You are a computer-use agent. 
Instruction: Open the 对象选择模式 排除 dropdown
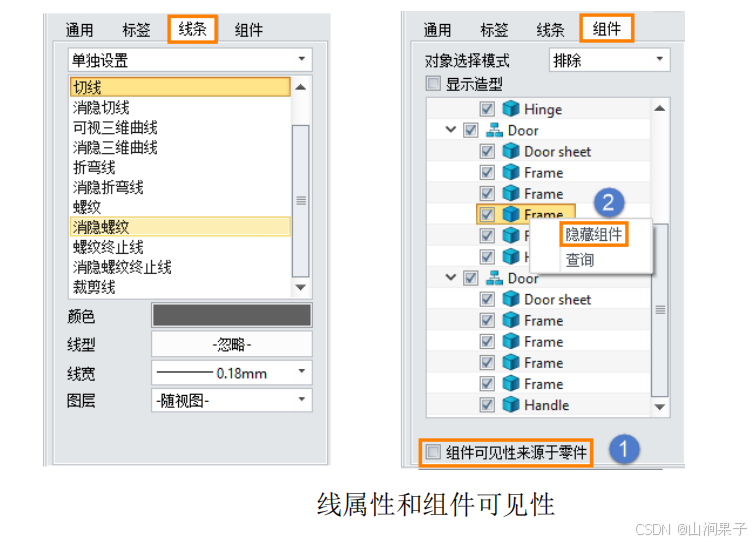point(609,60)
